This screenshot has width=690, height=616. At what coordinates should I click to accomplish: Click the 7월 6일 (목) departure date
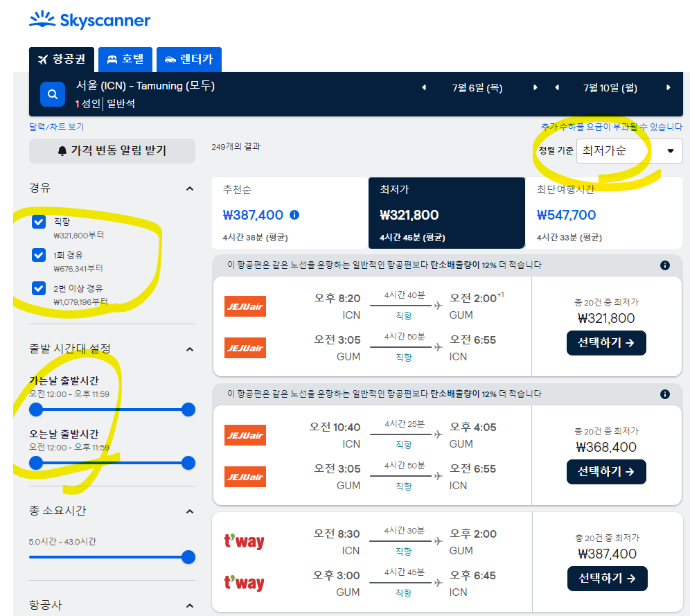pos(477,88)
